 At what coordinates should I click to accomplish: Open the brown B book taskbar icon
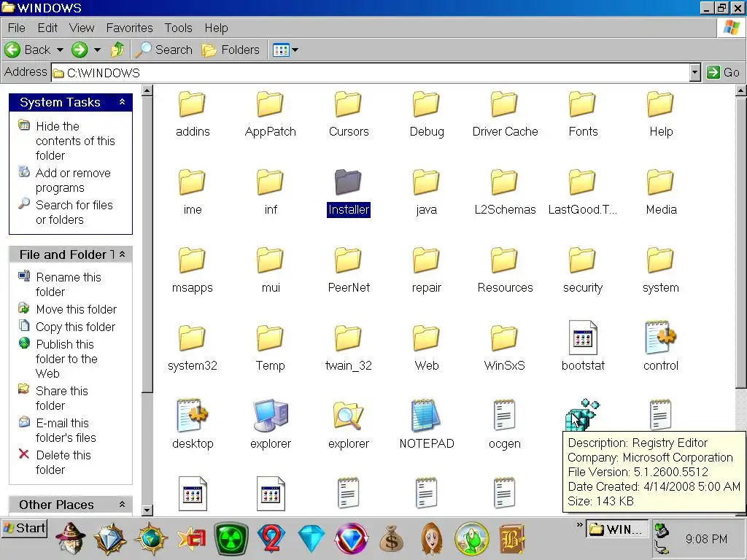coord(511,539)
